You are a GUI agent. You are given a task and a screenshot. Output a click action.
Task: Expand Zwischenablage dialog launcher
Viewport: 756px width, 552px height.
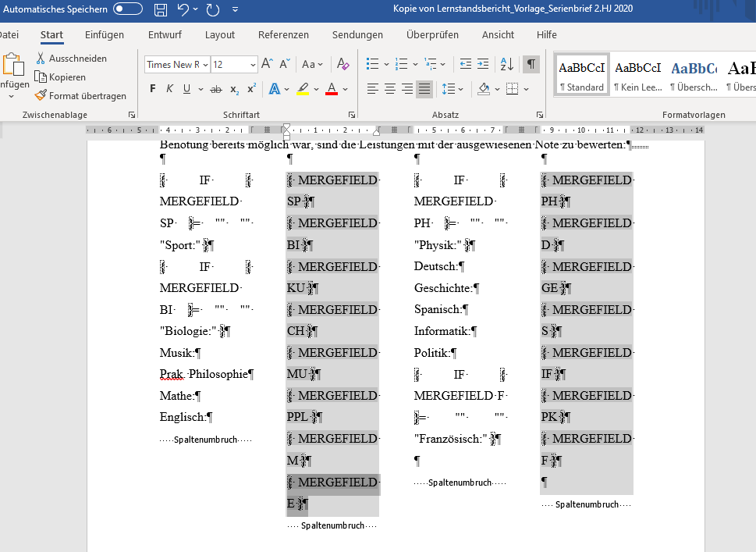click(132, 115)
